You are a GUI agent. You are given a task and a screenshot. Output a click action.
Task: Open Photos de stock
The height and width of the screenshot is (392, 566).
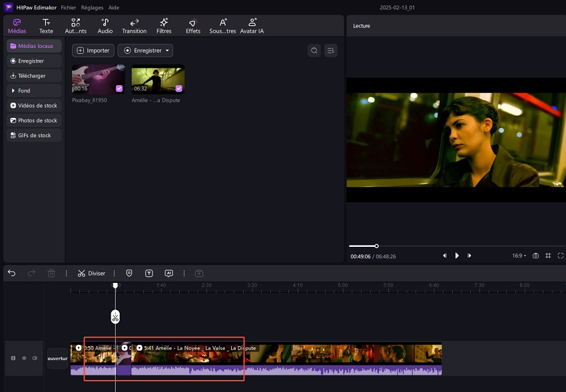point(34,120)
